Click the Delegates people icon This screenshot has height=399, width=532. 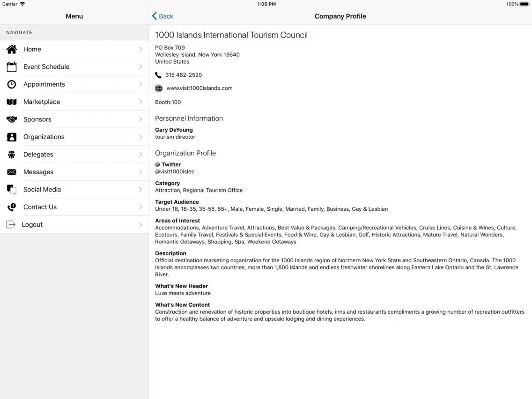(12, 155)
